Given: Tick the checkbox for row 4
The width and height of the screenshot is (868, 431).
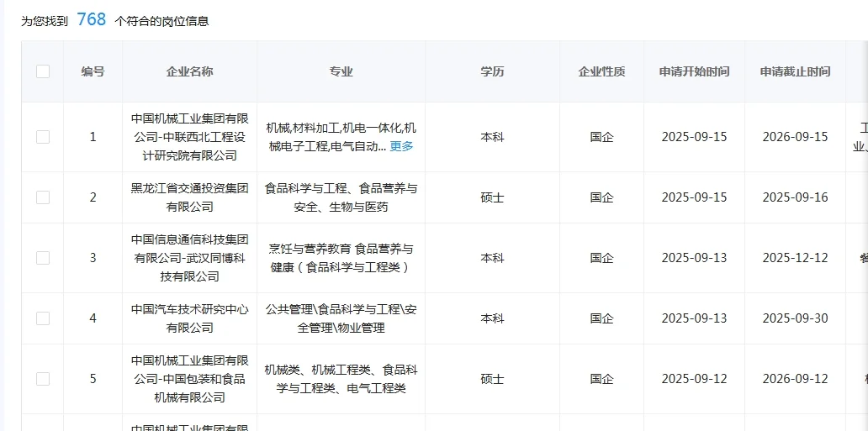Looking at the screenshot, I should [43, 318].
